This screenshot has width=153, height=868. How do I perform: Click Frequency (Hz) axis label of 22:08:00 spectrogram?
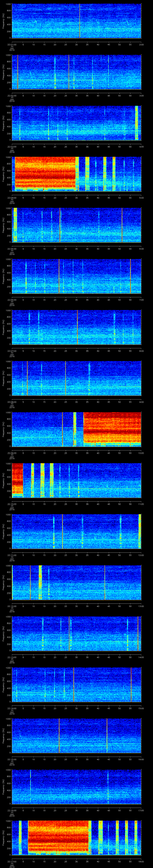point(3,378)
